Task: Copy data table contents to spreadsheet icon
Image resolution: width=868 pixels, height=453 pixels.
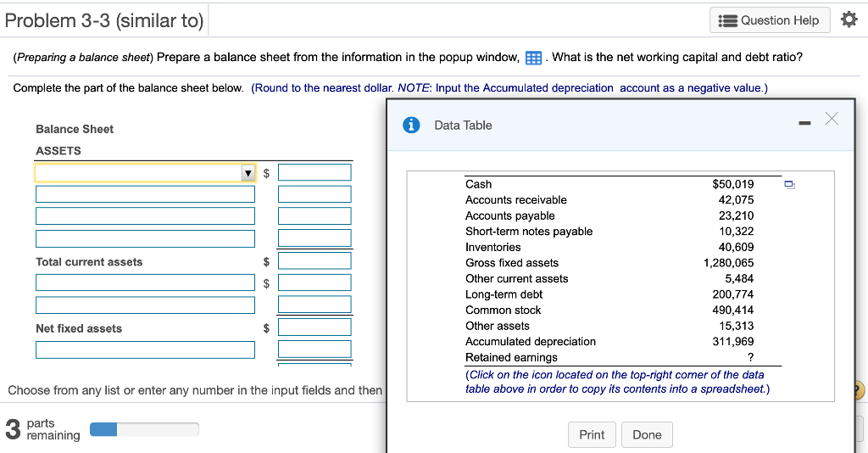Action: [x=789, y=184]
